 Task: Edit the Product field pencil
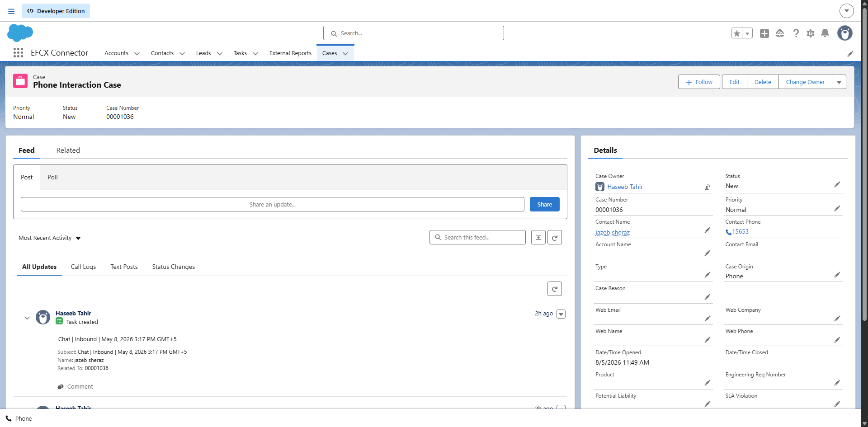coord(708,383)
